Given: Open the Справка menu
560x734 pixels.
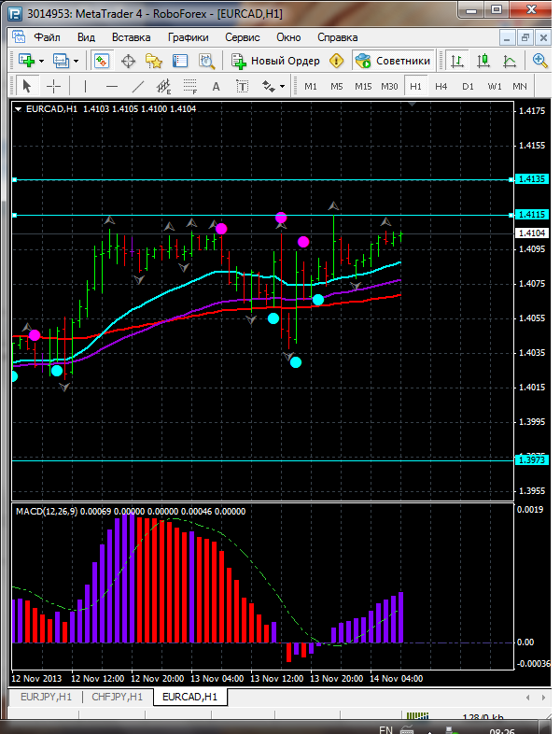Looking at the screenshot, I should [x=337, y=37].
